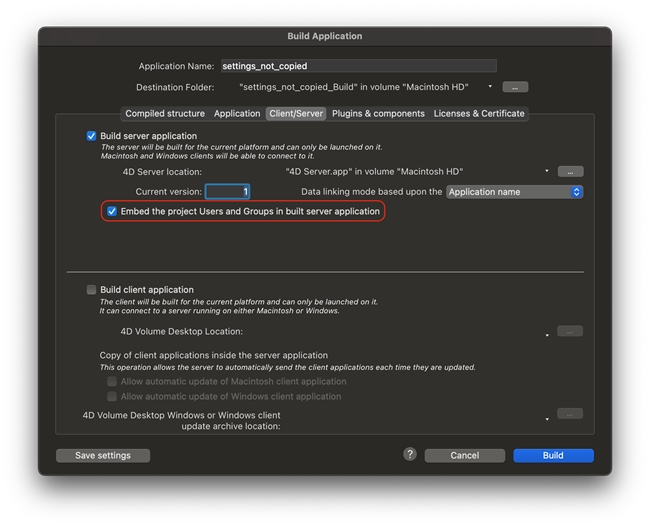Screen dimensions: 650x526
Task: Click the Build button
Action: coord(553,455)
